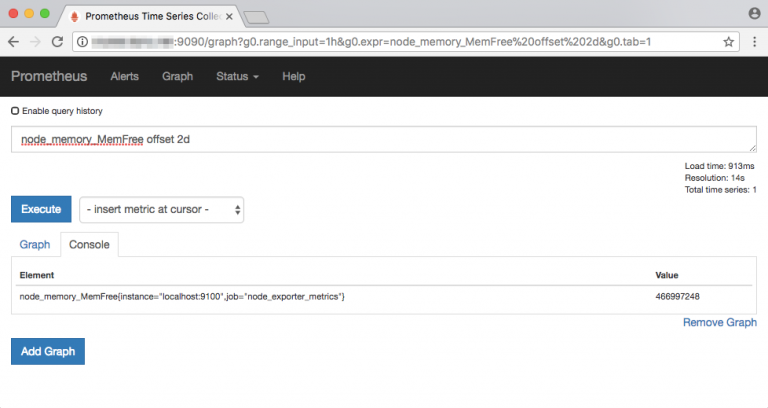Expand the Status dropdown menu

click(x=237, y=77)
